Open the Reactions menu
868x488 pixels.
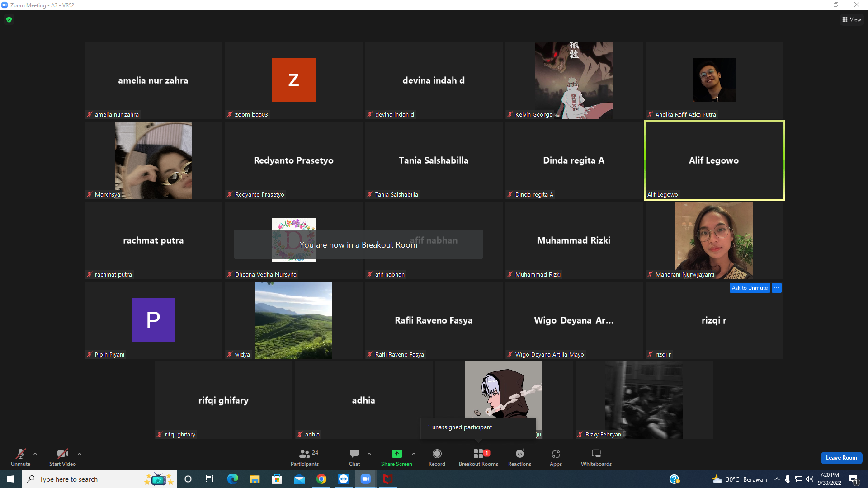[519, 457]
